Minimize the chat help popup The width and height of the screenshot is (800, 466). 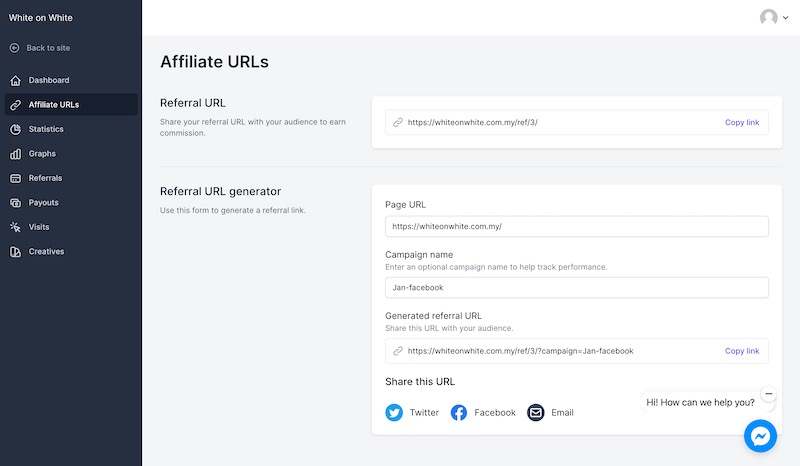768,394
